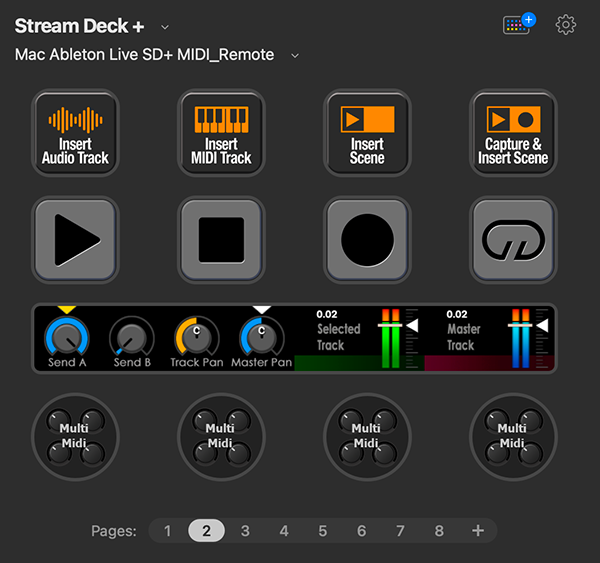Screen dimensions: 600x563
Task: Select the Send A knob
Action: point(67,338)
